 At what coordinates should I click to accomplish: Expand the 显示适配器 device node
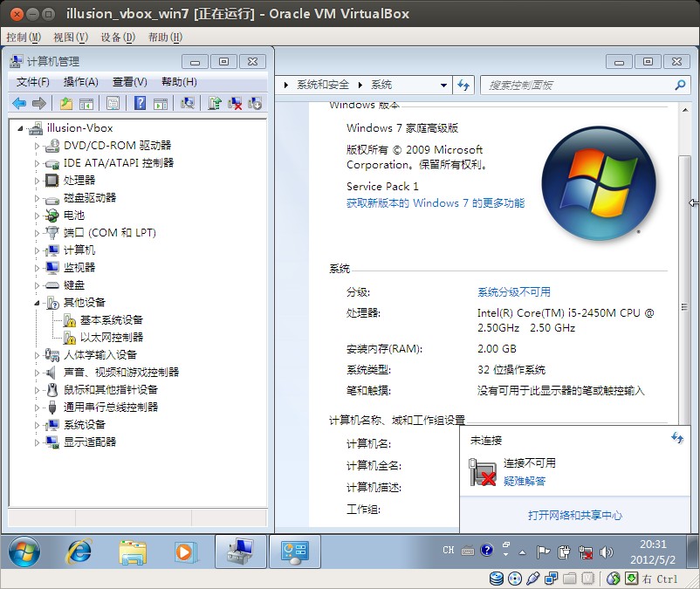[37, 442]
